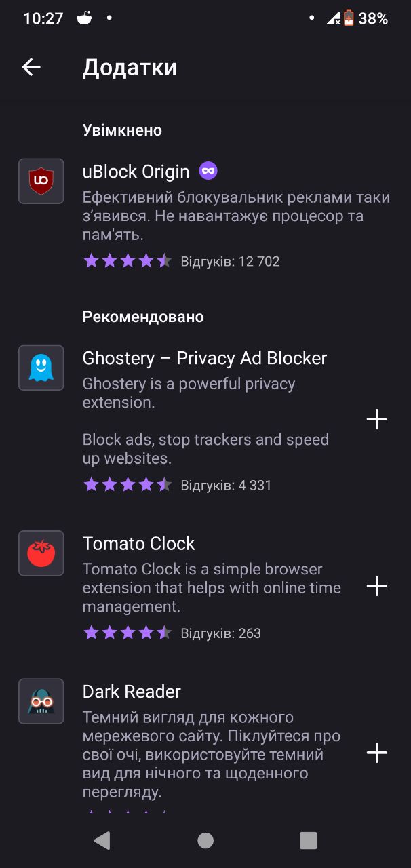Open the uBlock Origin shield icon
Image resolution: width=411 pixels, height=868 pixels.
(x=41, y=181)
